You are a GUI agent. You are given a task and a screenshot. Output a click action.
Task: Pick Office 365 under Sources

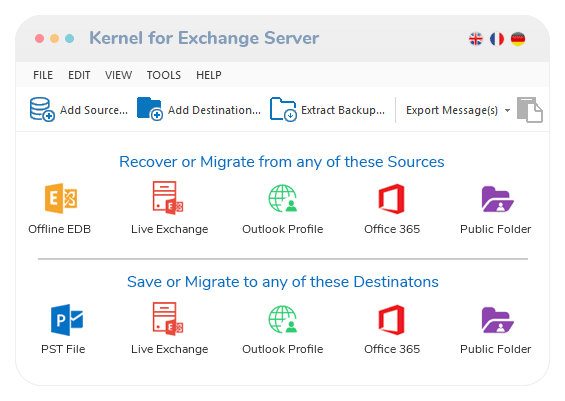point(392,199)
